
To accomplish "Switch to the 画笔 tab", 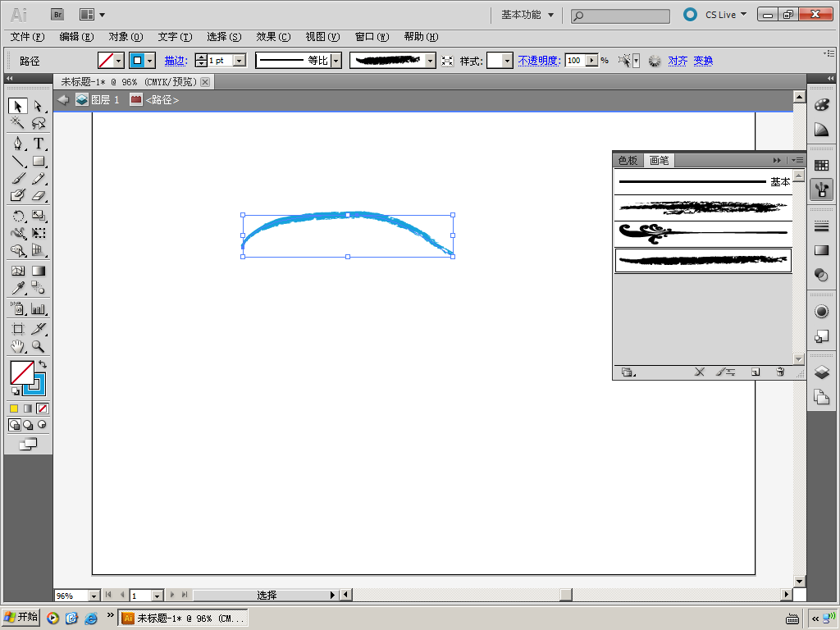I will pyautogui.click(x=659, y=160).
